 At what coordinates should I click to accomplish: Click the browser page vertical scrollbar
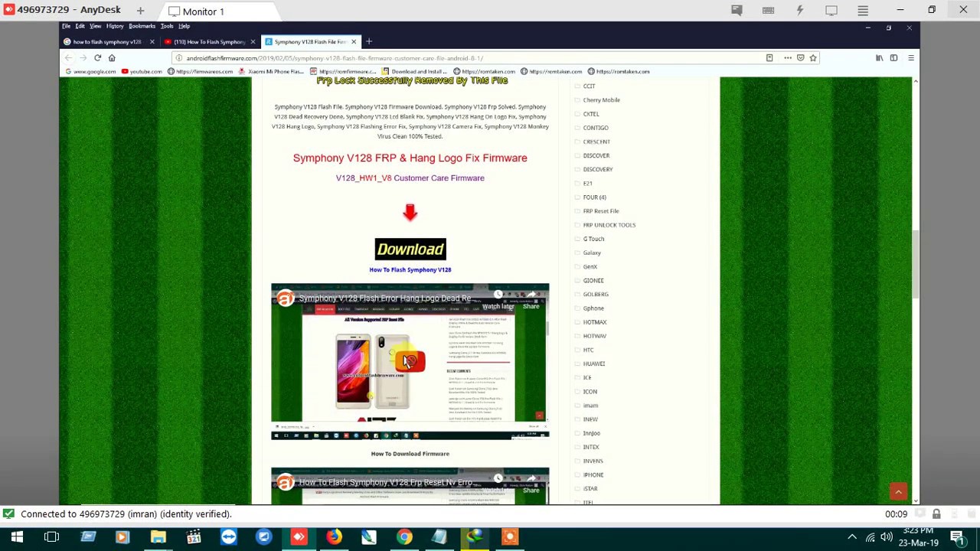click(916, 264)
